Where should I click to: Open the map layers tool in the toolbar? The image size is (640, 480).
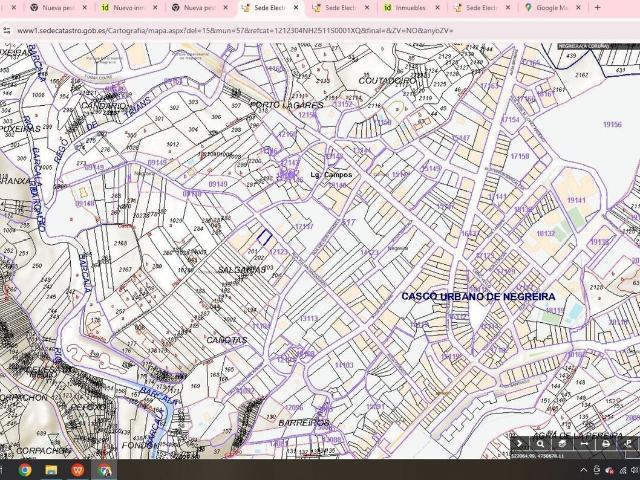click(562, 444)
